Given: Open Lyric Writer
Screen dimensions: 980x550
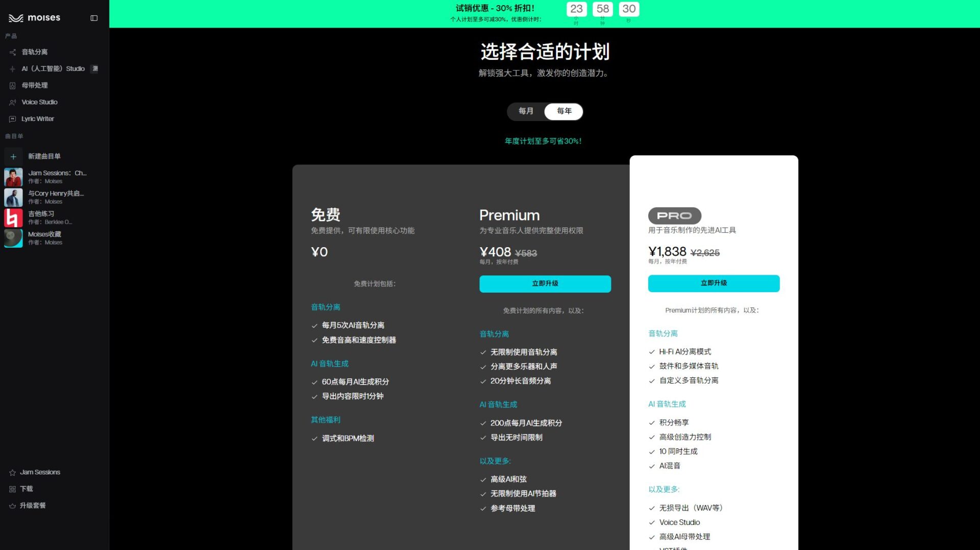Looking at the screenshot, I should pos(37,118).
